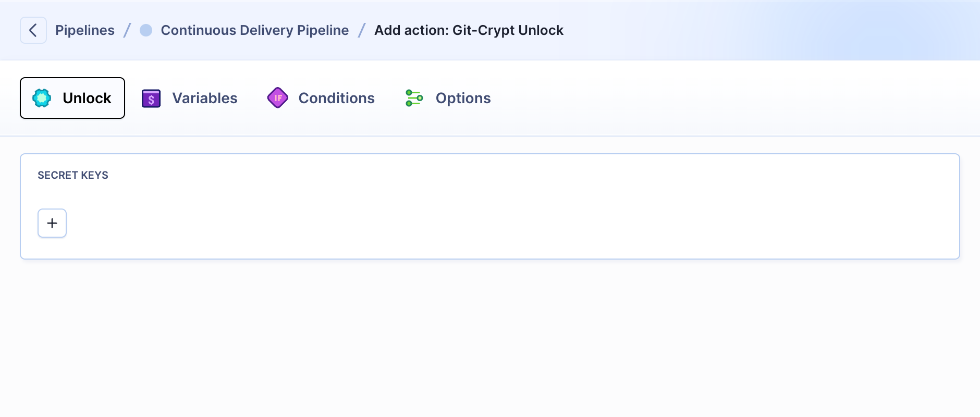Click the green sliders Options icon
The image size is (980, 417).
coord(414,98)
